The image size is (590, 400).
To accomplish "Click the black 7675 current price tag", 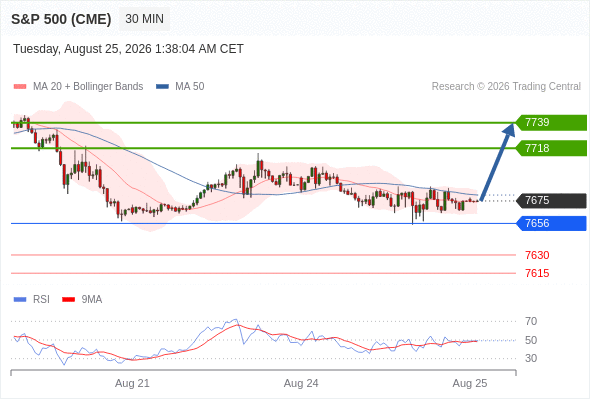I will coord(551,201).
